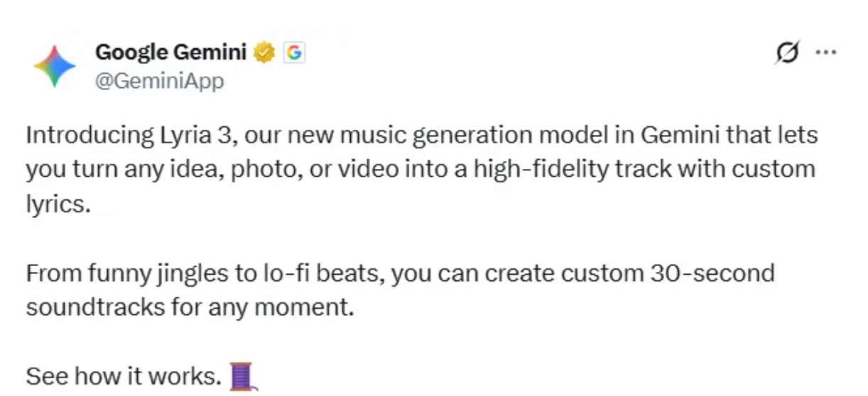The image size is (868, 396).
Task: Open the three-dot more options menu
Action: [x=825, y=53]
